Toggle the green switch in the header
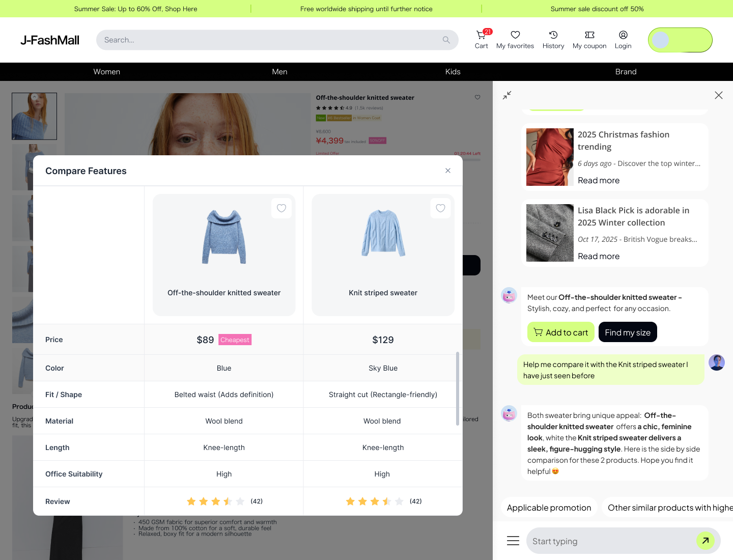The height and width of the screenshot is (560, 733). click(680, 40)
